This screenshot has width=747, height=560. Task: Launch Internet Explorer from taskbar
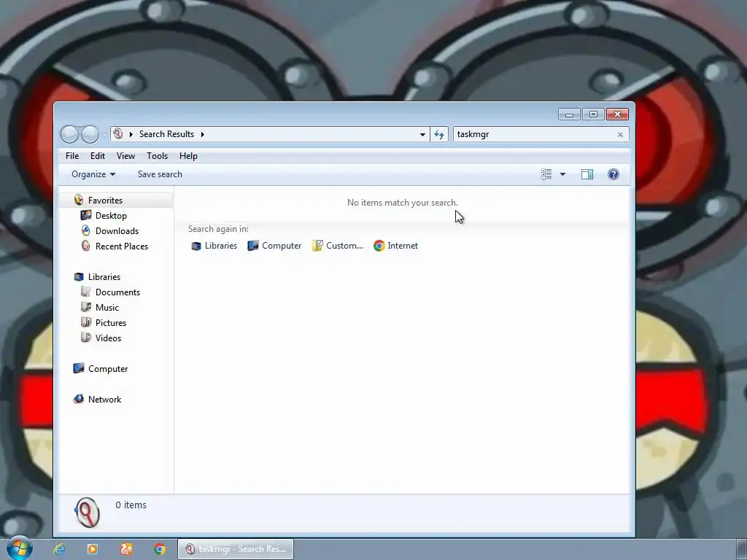click(59, 549)
